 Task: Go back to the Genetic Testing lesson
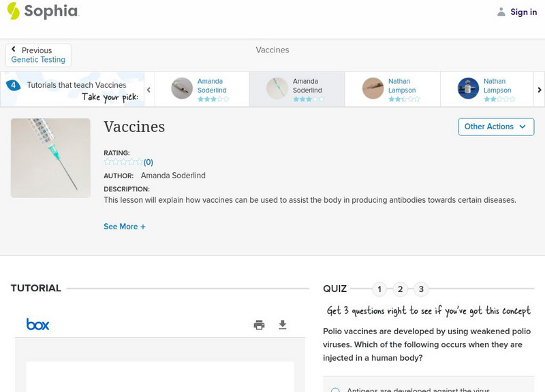tap(38, 59)
